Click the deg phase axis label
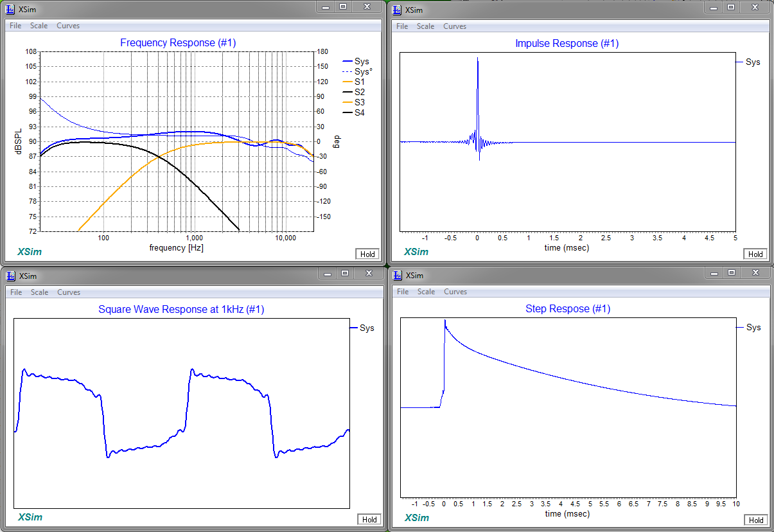Viewport: 774px width, 532px height. pos(335,141)
